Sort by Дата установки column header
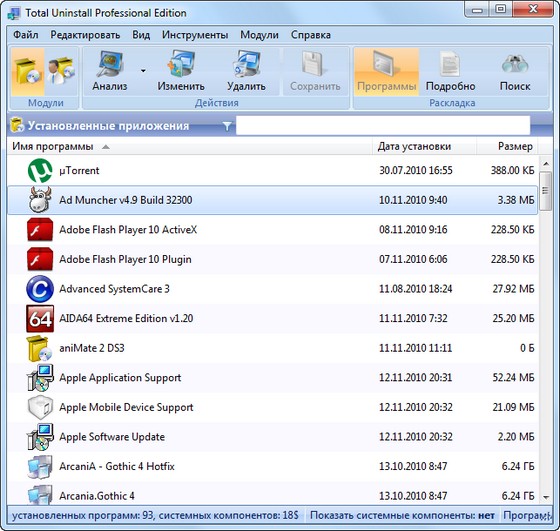 424,146
